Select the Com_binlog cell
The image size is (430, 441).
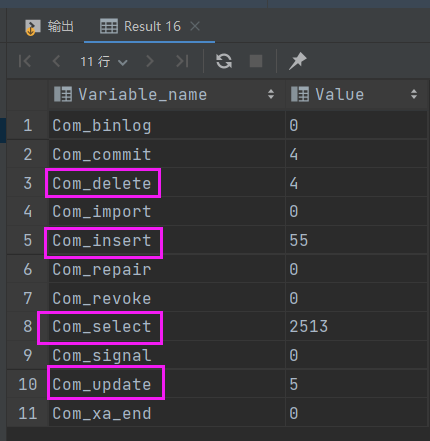point(167,125)
